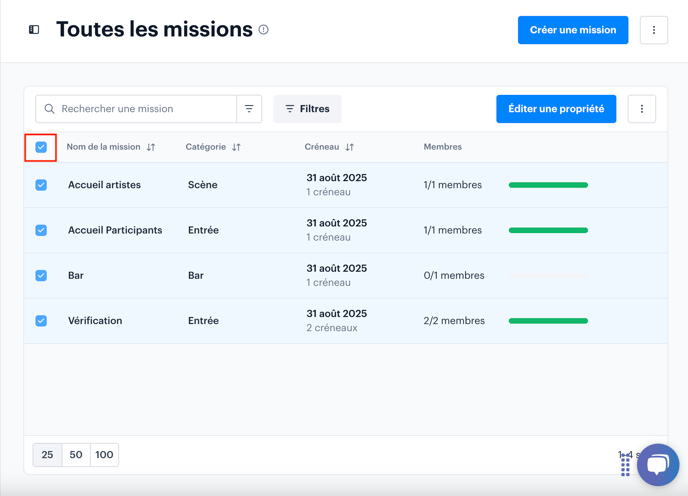Click the dotted grip icon near chat

(x=626, y=465)
